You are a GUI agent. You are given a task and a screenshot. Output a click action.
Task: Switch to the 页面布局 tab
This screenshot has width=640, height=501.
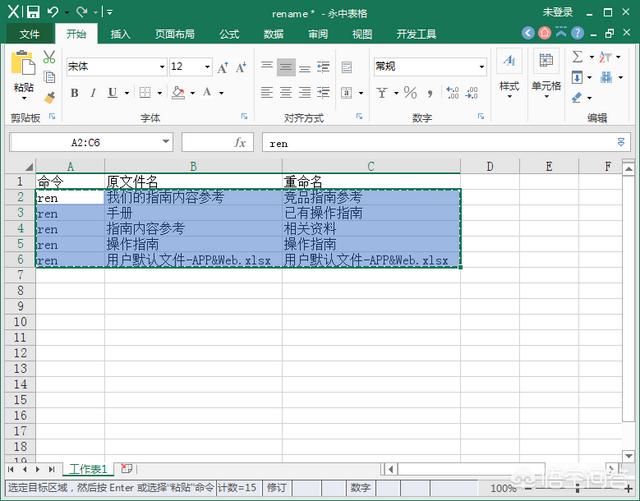tap(175, 34)
